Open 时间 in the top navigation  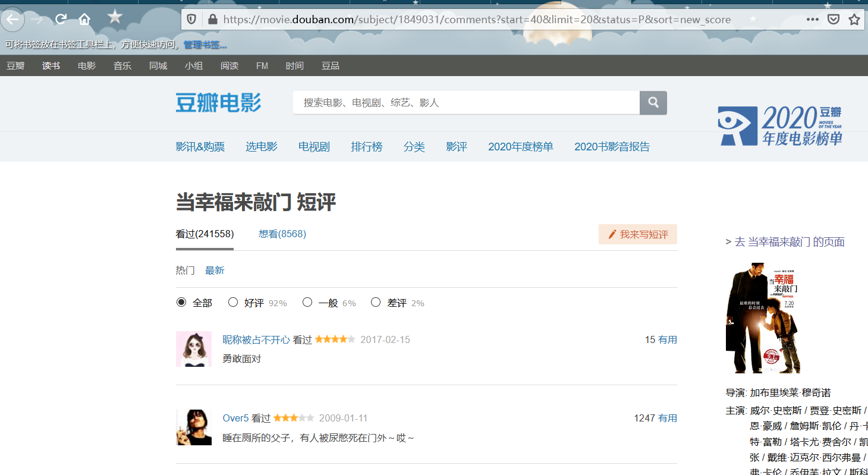pyautogui.click(x=295, y=66)
